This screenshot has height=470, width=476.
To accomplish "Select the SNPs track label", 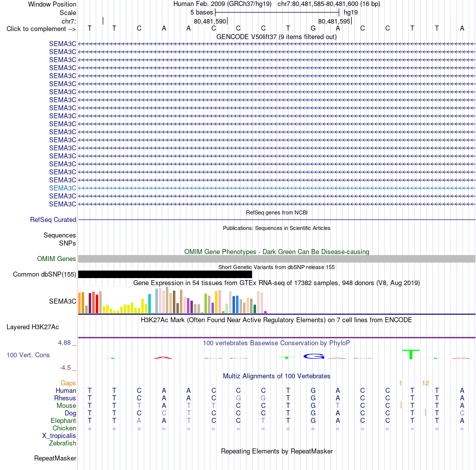I will click(68, 243).
